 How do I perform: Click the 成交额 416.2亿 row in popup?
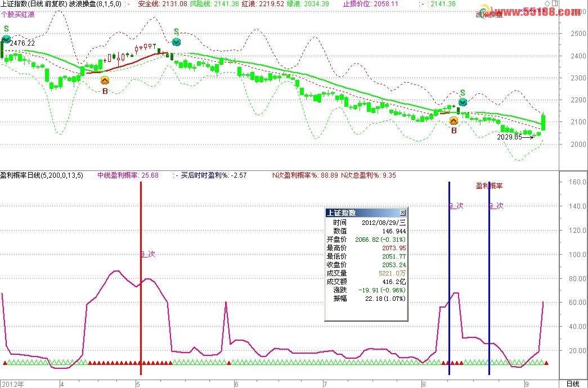pos(366,282)
